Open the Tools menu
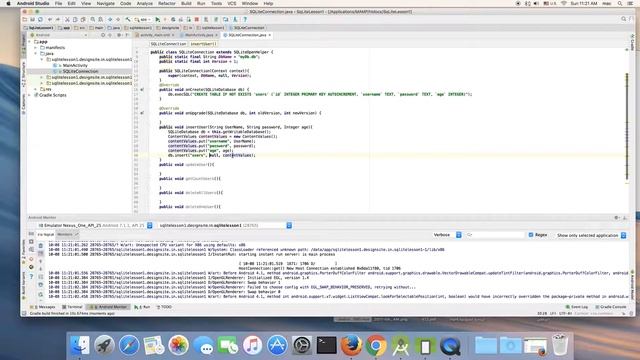 click(216, 3)
